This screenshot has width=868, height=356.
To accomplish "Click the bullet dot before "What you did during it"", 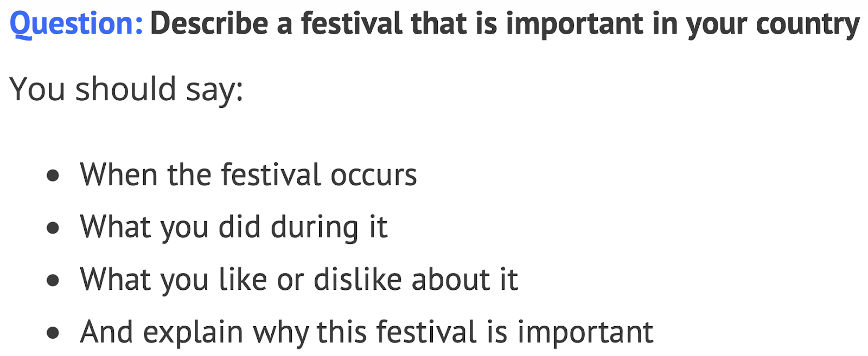I will 53,228.
